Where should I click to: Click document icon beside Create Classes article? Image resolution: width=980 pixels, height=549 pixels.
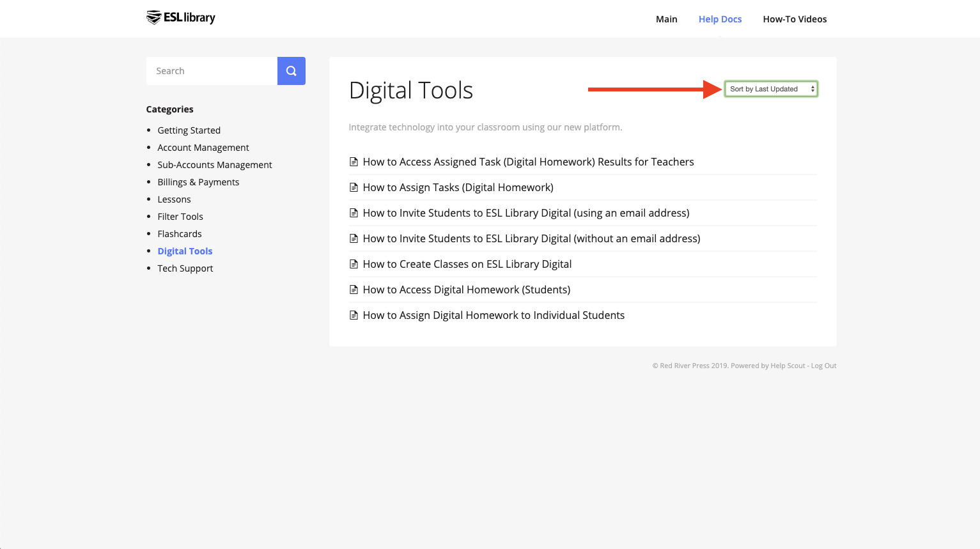(354, 264)
